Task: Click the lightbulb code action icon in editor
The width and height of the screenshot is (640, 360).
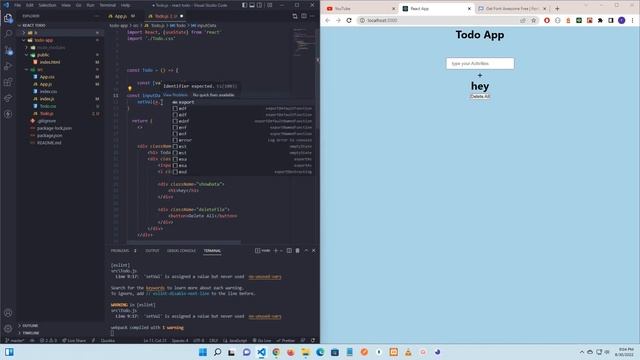Action: (x=130, y=88)
